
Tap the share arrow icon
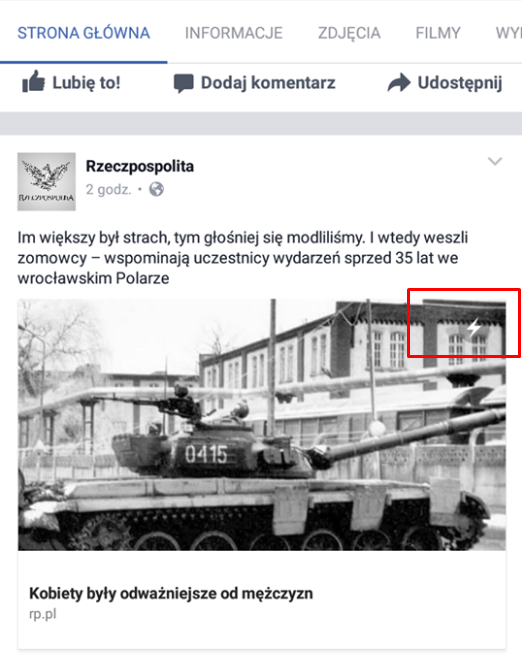(399, 83)
